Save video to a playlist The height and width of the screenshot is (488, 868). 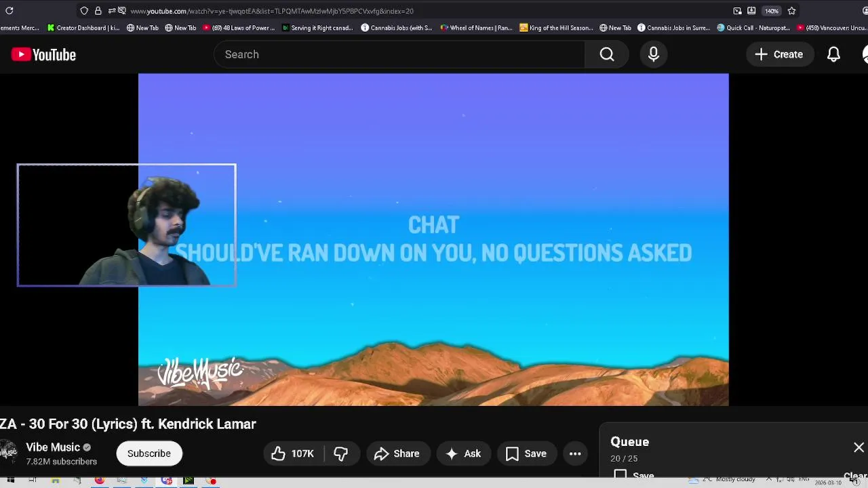click(x=526, y=454)
